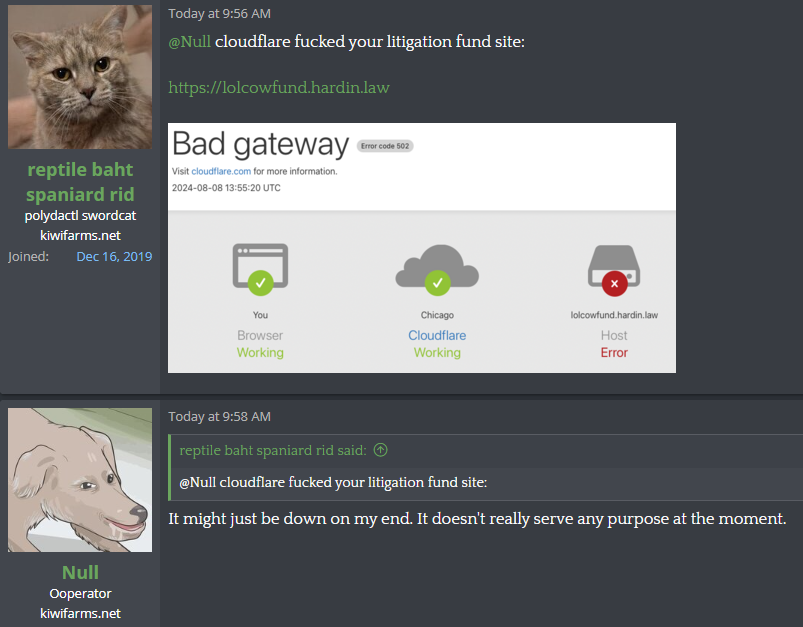This screenshot has height=627, width=803.
Task: Open reptile baht spaniard rid username profile
Action: (x=80, y=182)
